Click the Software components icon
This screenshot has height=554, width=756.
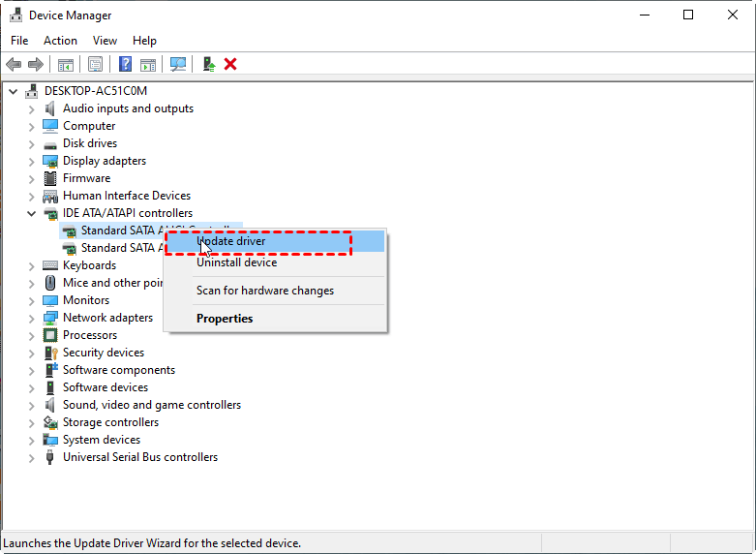[x=51, y=370]
